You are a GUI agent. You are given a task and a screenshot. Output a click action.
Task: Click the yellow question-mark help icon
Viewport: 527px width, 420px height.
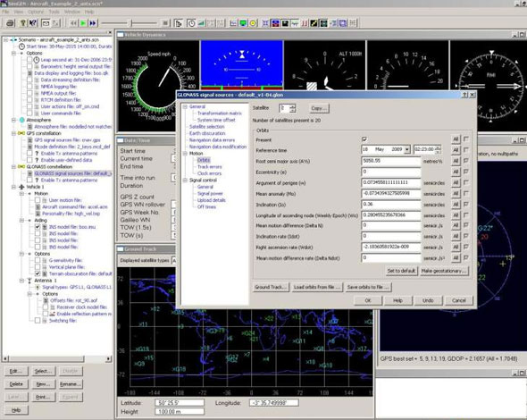coord(23,23)
